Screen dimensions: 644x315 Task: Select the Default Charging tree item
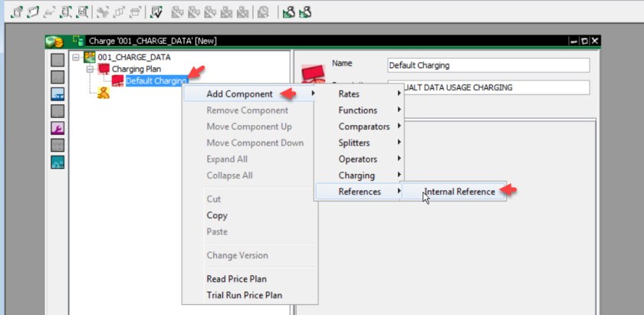[156, 81]
